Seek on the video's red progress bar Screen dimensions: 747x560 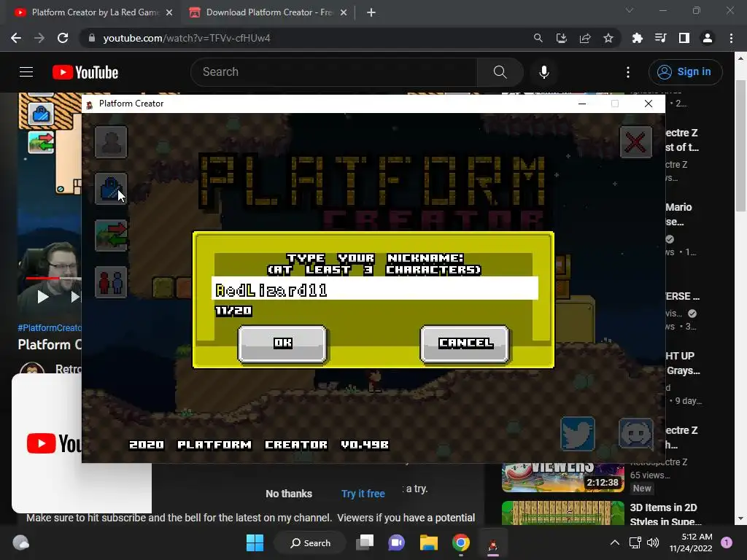coord(53,278)
